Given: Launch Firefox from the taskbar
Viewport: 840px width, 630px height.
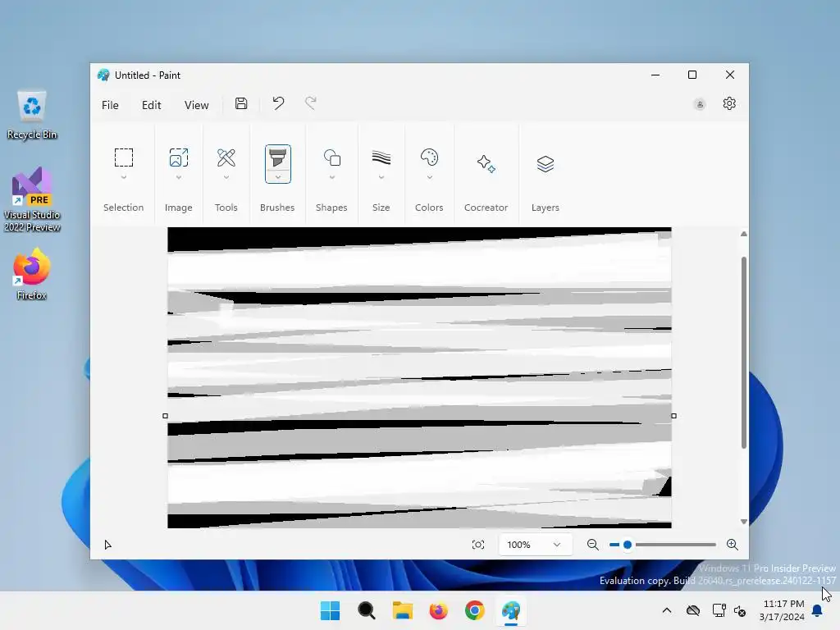Looking at the screenshot, I should point(439,610).
